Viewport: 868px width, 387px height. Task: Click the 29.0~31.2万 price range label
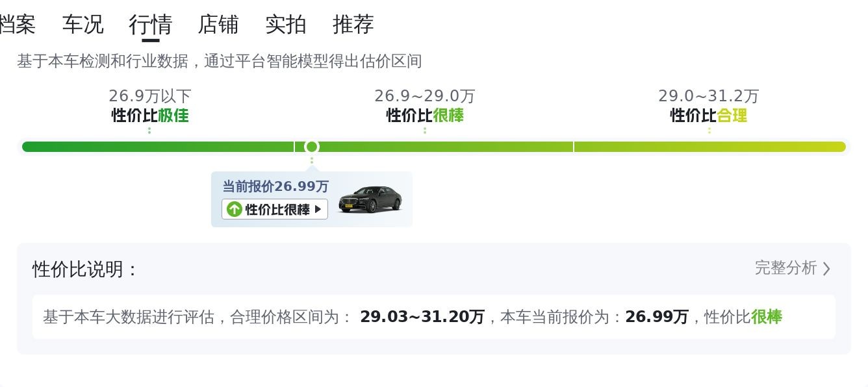point(709,96)
